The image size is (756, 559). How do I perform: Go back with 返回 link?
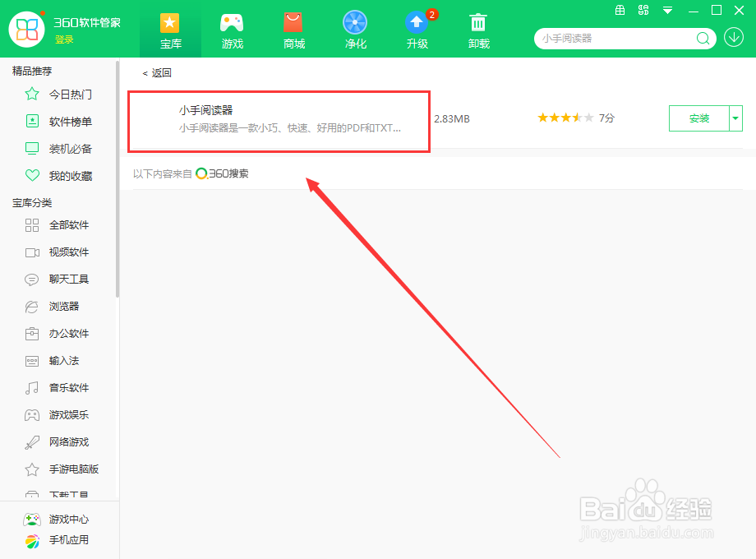[157, 73]
